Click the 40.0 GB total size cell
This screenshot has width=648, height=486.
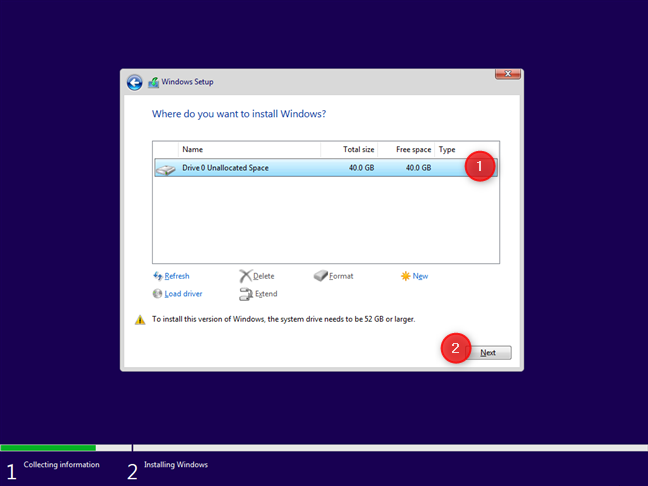coord(361,168)
